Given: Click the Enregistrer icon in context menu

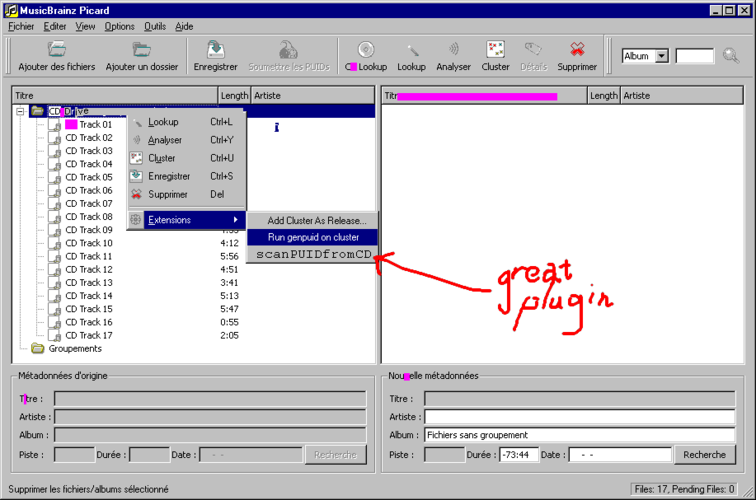Looking at the screenshot, I should (x=136, y=176).
